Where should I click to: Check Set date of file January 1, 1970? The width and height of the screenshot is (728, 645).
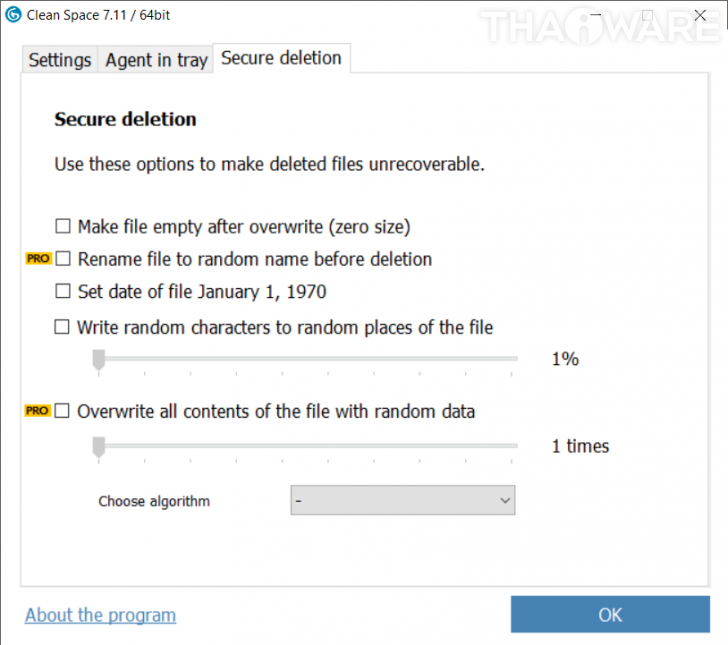pyautogui.click(x=63, y=292)
